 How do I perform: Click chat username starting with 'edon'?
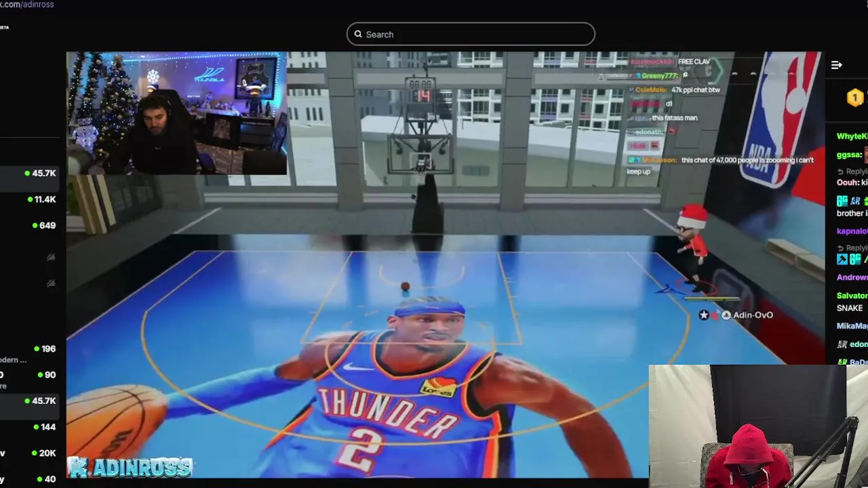point(859,344)
